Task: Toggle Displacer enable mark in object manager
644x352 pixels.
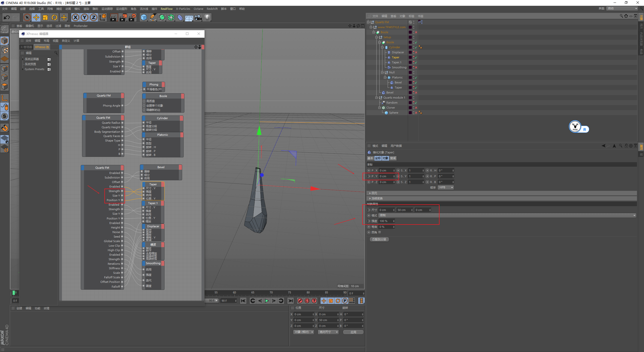Action: (x=416, y=52)
